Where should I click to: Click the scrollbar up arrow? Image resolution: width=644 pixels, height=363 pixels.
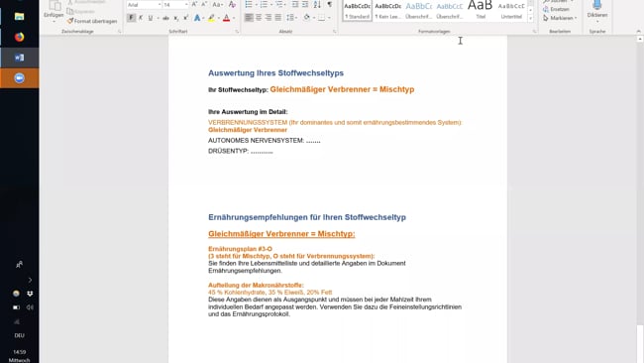pyautogui.click(x=640, y=39)
